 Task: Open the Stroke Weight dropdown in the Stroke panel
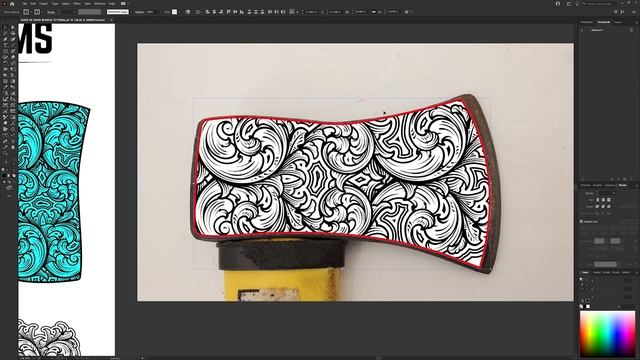(x=614, y=193)
